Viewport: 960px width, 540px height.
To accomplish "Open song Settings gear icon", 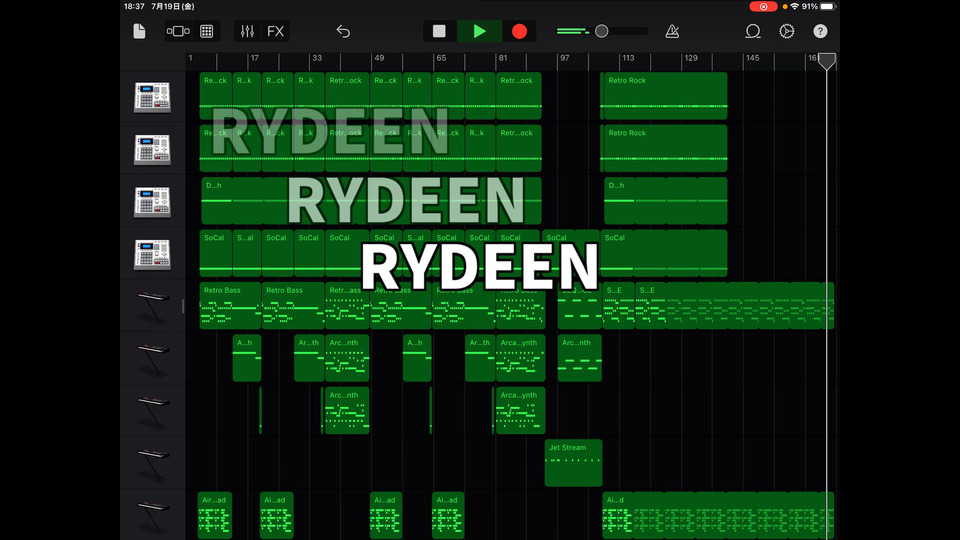I will (x=787, y=31).
